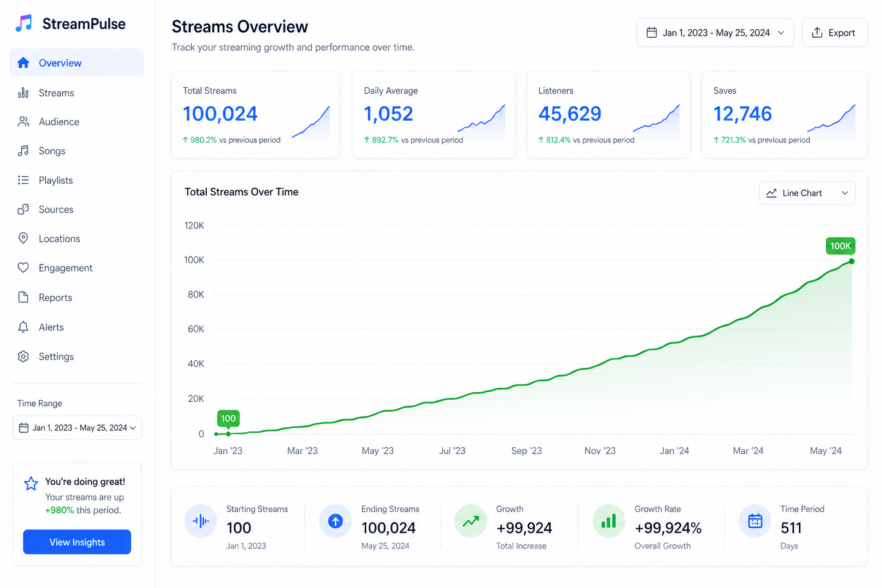
Task: Click the Growth Rate bar chart icon
Action: click(609, 521)
